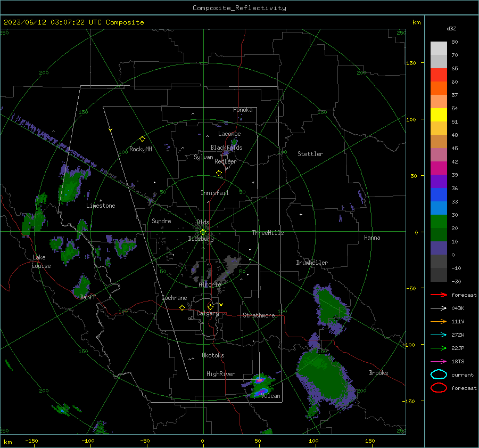Click the Okotoks label
The width and height of the screenshot is (479, 448).
213,355
